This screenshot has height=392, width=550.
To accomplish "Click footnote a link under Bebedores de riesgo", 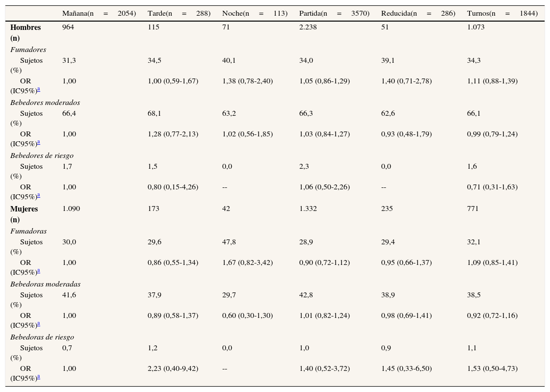I will (x=39, y=195).
